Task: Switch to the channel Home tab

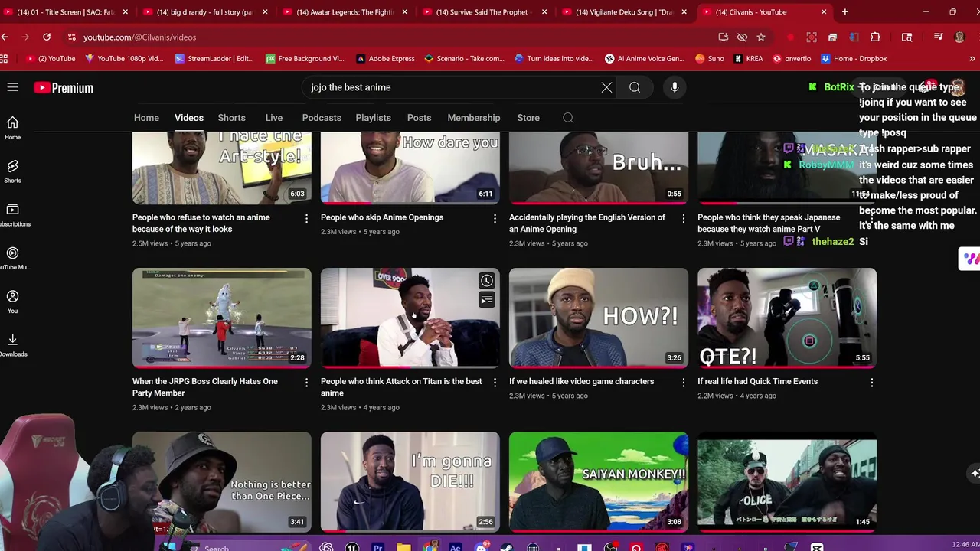Action: 146,118
